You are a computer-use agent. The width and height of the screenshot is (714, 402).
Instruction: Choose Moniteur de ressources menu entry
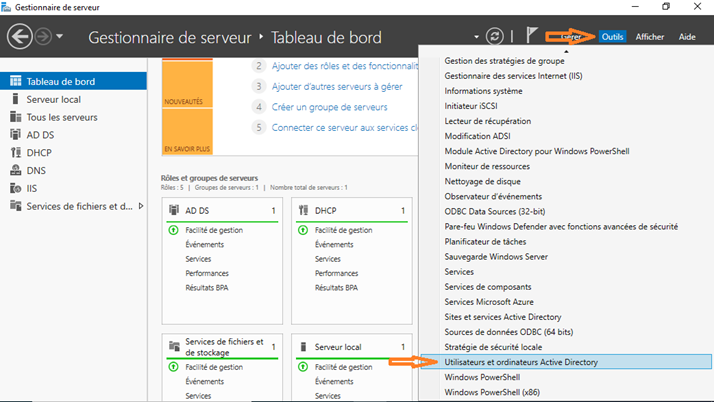click(x=487, y=166)
